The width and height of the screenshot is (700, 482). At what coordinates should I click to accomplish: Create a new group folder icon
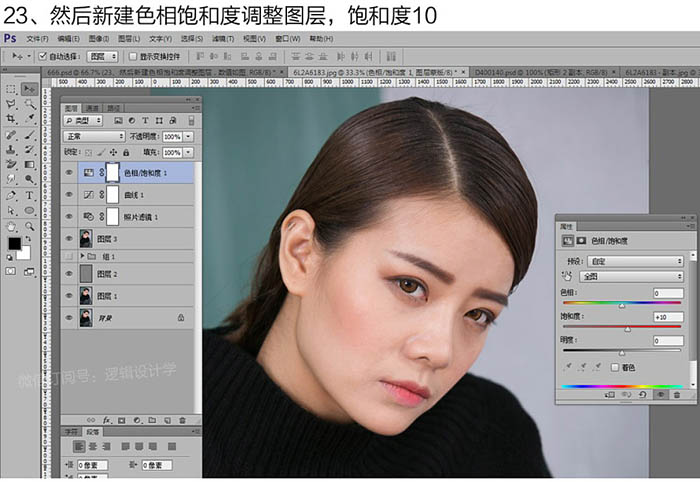(152, 420)
